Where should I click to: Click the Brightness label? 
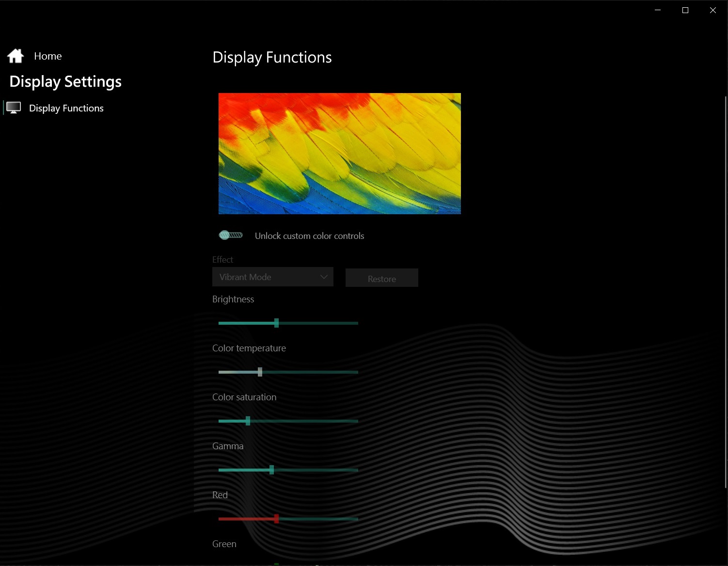233,299
